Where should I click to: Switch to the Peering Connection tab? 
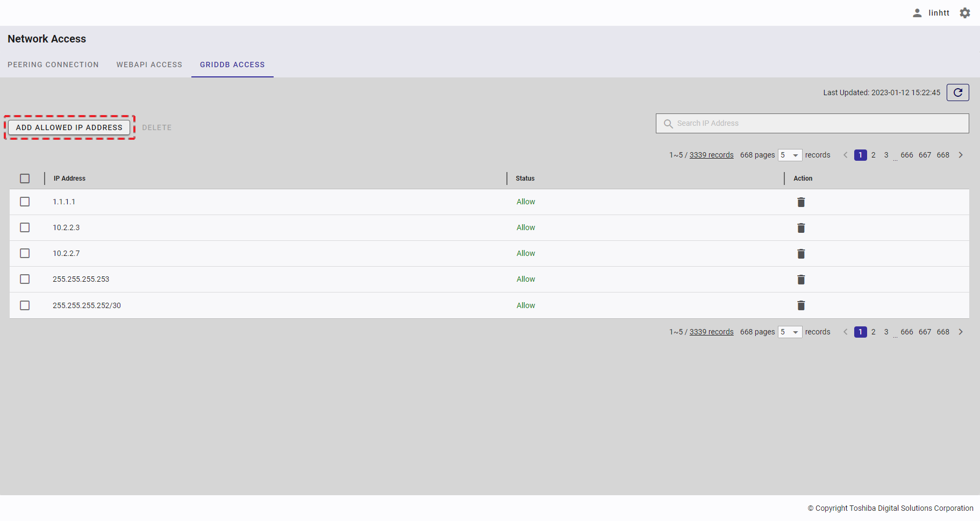point(53,65)
